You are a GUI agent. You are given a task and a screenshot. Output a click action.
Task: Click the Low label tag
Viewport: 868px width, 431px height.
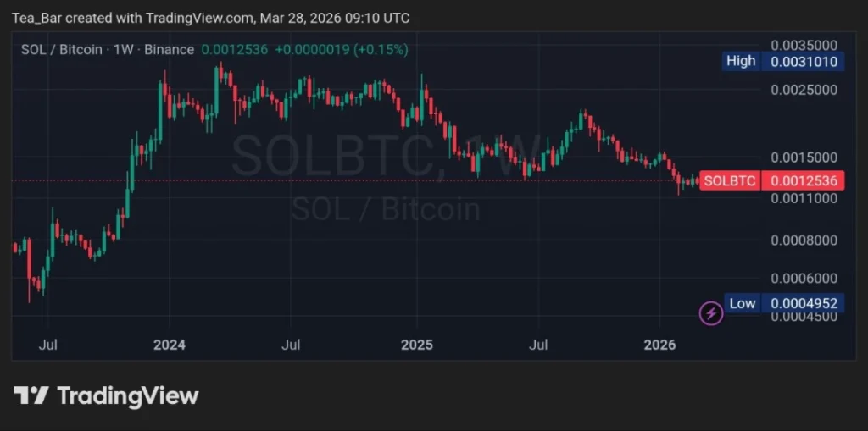[x=742, y=303]
